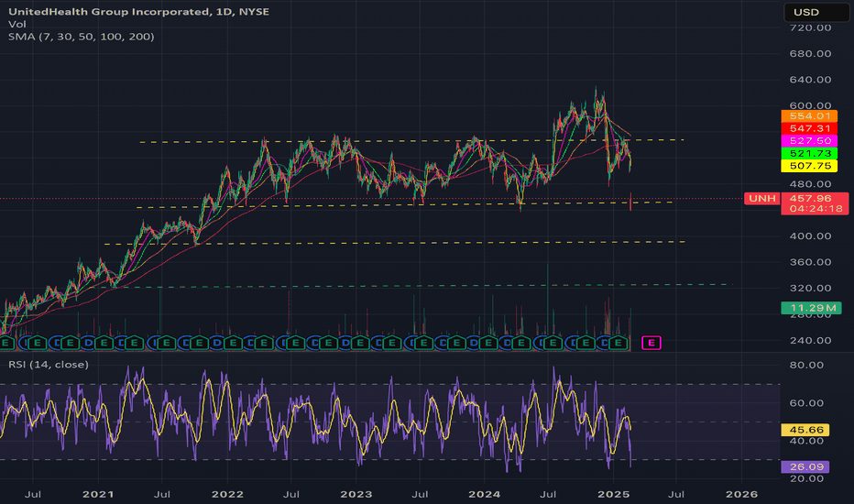Select the Vol indicator legend
The width and height of the screenshot is (854, 504).
click(16, 24)
